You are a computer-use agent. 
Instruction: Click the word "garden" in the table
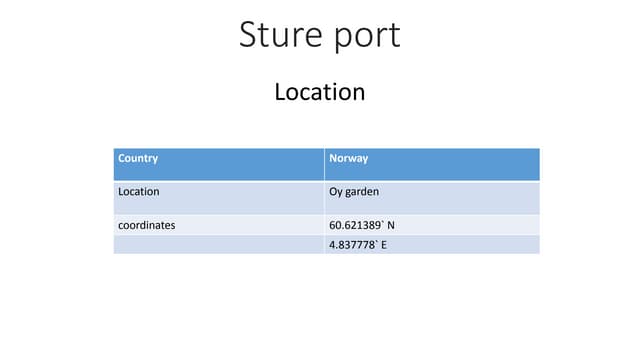pyautogui.click(x=362, y=192)
